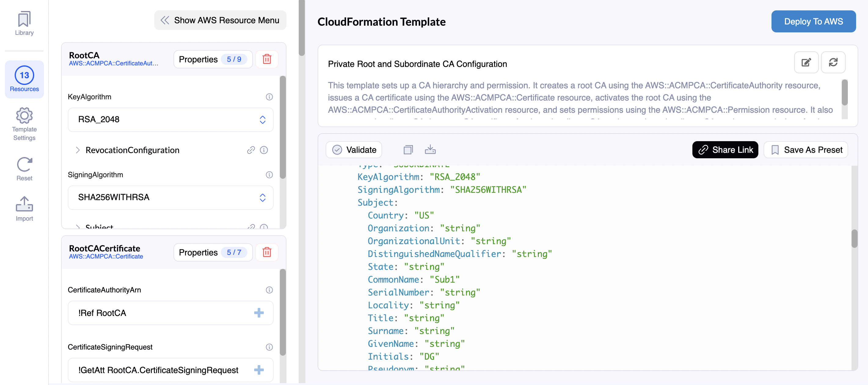Download the CloudFormation template

coord(430,150)
